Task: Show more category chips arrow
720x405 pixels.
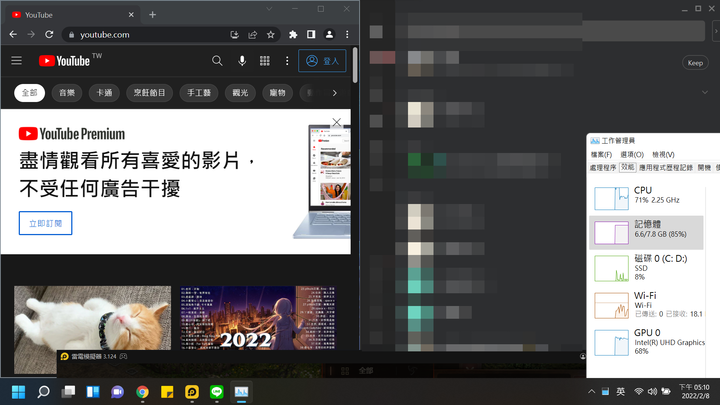Action: pyautogui.click(x=335, y=93)
